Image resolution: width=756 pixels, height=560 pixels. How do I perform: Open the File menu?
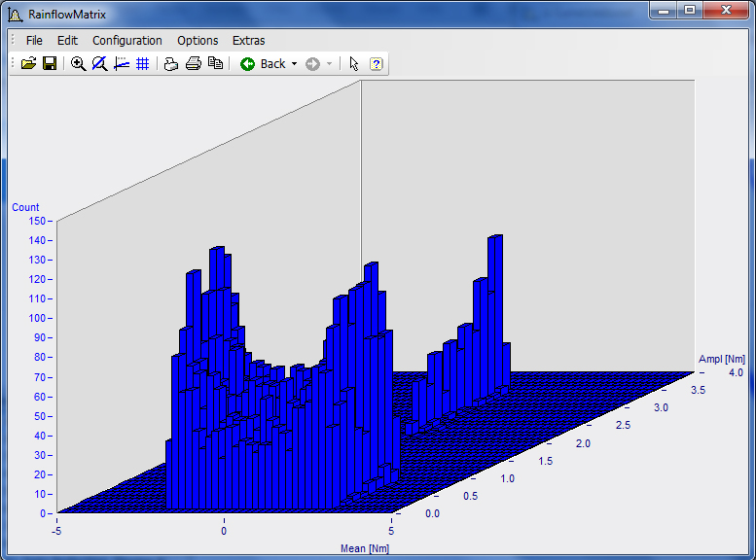34,40
